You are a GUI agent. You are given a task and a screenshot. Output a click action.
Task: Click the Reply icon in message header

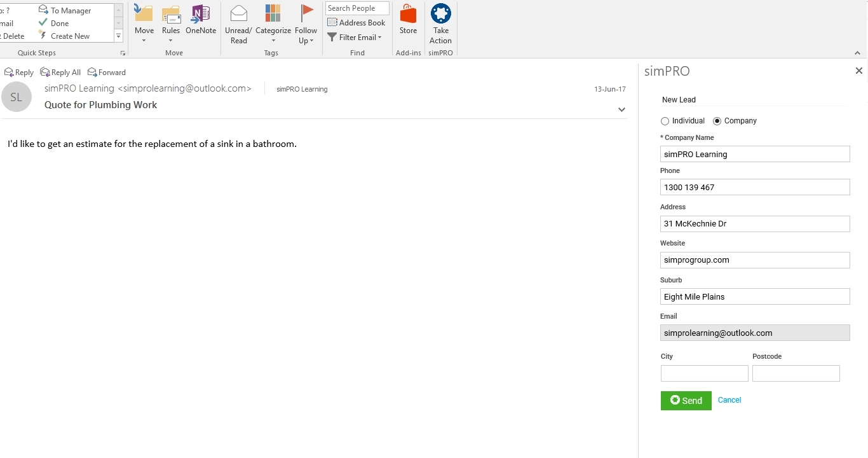(19, 73)
